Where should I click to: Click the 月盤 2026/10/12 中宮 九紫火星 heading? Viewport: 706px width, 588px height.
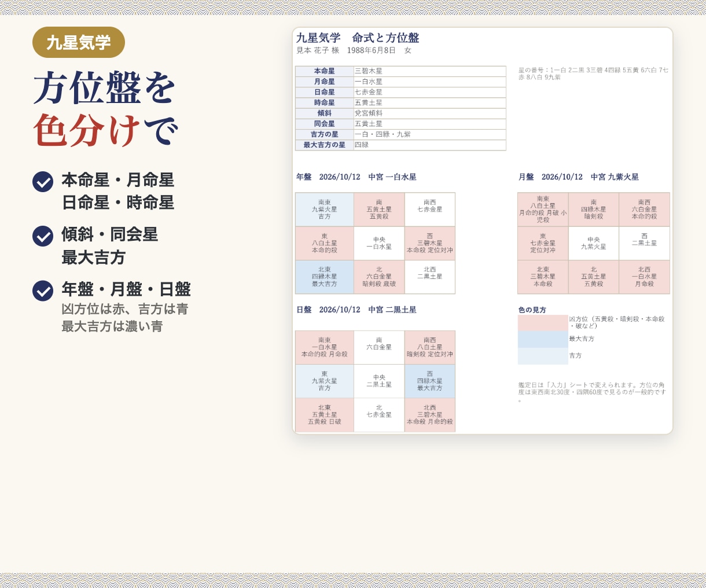[579, 177]
